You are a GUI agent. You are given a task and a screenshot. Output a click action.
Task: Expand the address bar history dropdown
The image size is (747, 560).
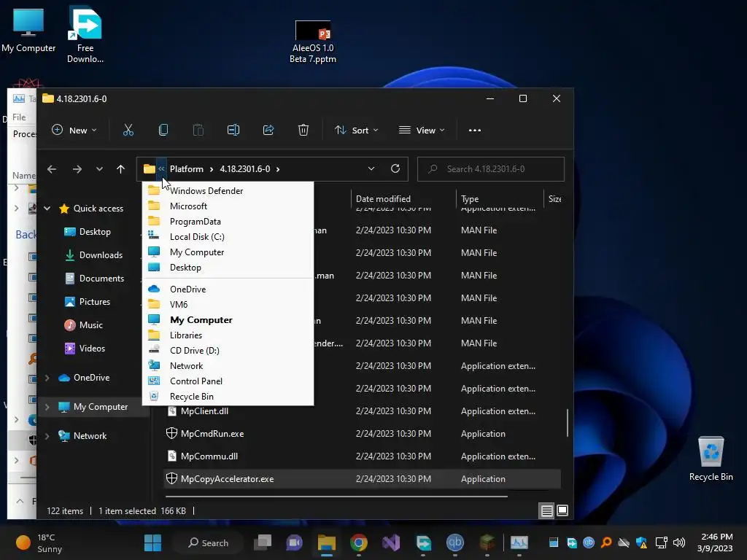[x=371, y=168]
